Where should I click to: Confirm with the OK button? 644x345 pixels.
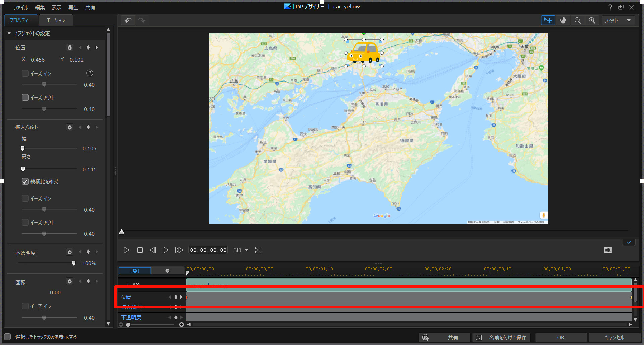[x=561, y=337]
